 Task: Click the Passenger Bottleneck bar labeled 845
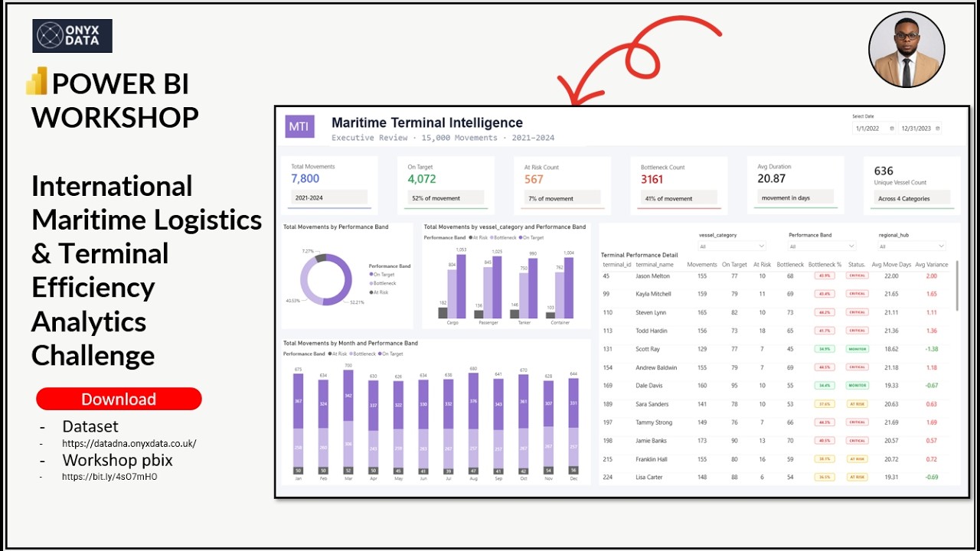tap(488, 292)
